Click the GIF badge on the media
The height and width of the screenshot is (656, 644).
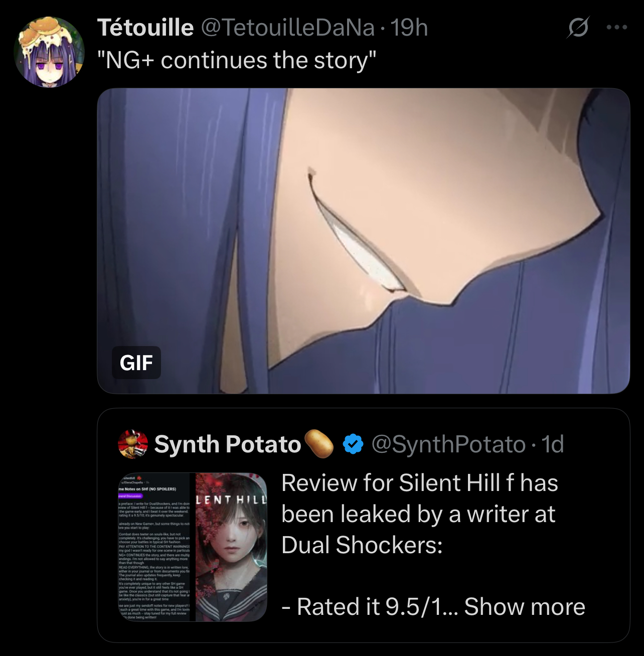coord(136,363)
